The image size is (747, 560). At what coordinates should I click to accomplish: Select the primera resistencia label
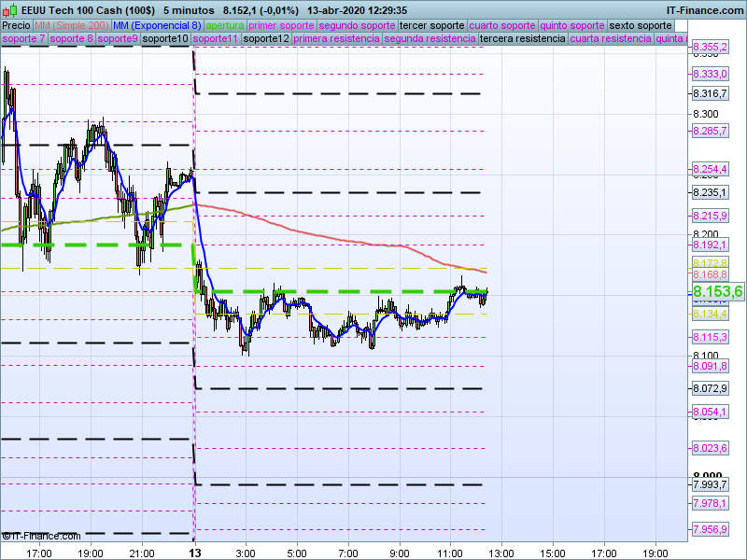click(x=336, y=39)
